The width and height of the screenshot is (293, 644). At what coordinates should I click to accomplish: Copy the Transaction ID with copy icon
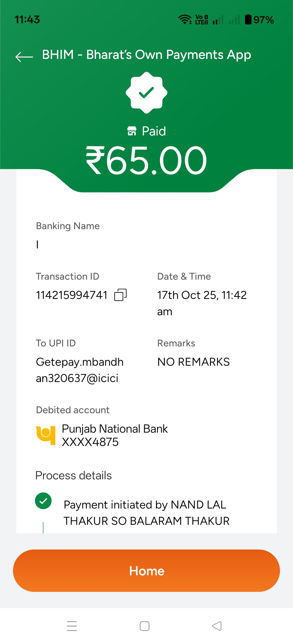coord(120,295)
